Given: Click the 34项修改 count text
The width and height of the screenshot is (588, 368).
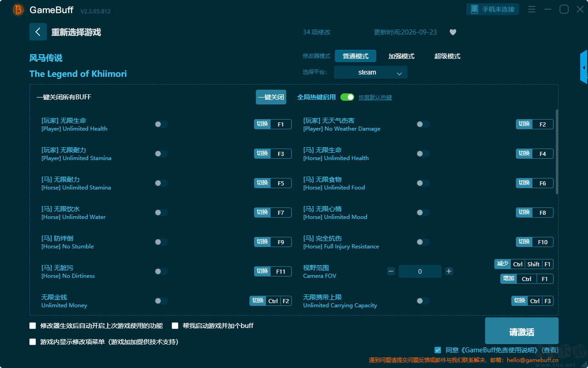Looking at the screenshot, I should (317, 32).
